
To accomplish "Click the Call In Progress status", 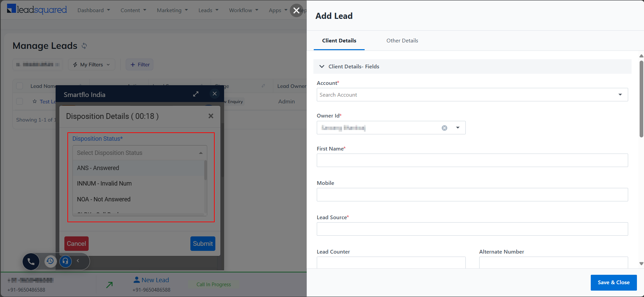I will click(x=214, y=285).
